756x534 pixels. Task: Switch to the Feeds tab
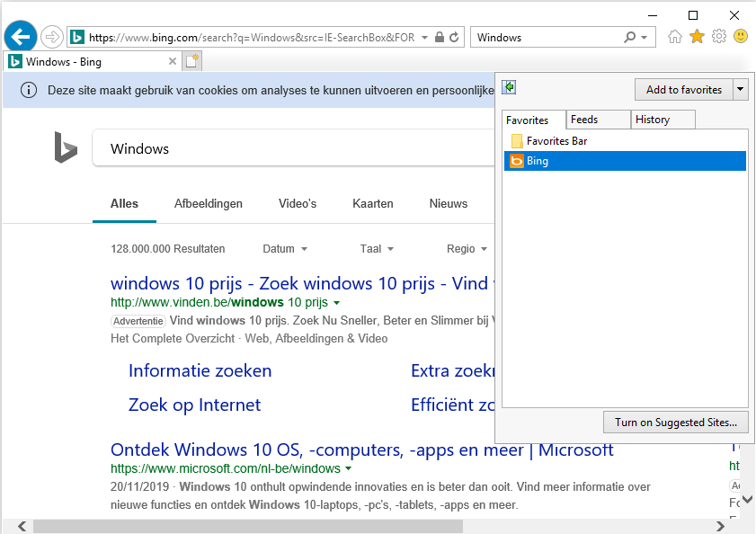pyautogui.click(x=599, y=120)
